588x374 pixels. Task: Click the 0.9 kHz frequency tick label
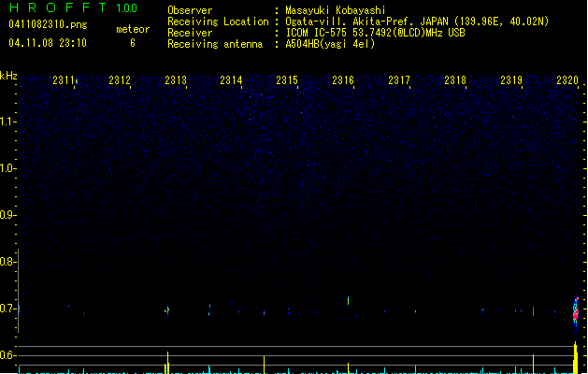pos(7,215)
